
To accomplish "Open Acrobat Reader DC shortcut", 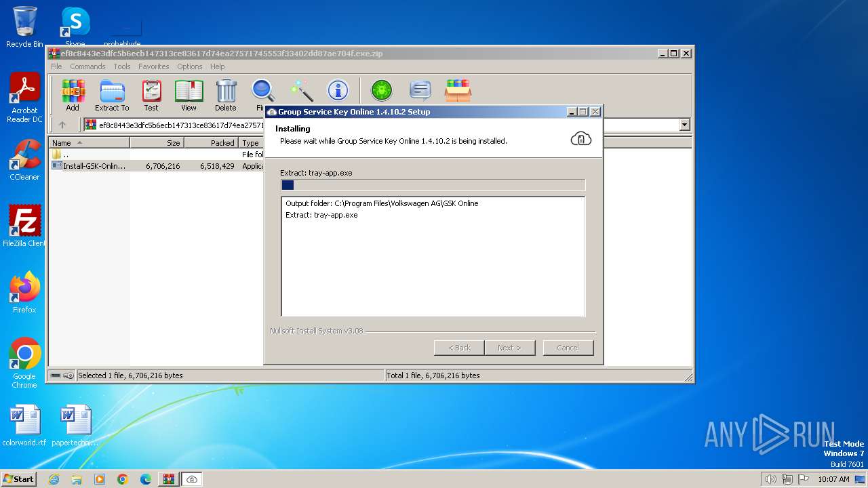I will click(x=24, y=98).
